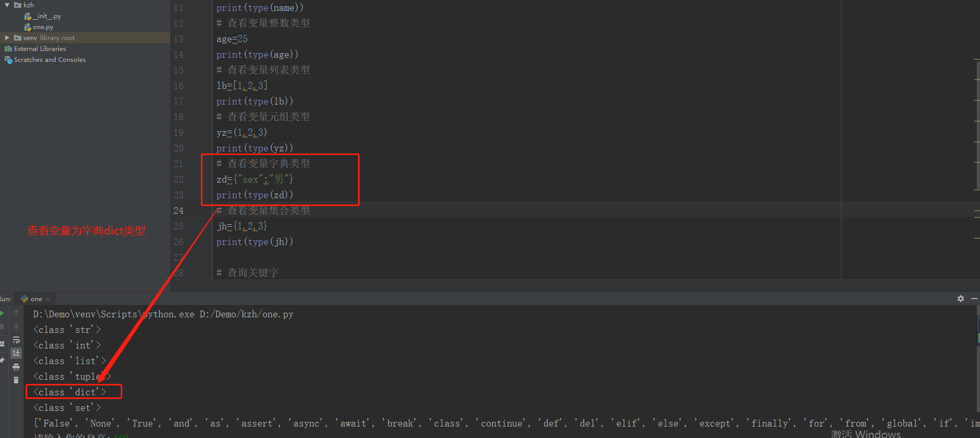This screenshot has height=438, width=980.
Task: Open one.py in the project tree
Action: point(43,27)
